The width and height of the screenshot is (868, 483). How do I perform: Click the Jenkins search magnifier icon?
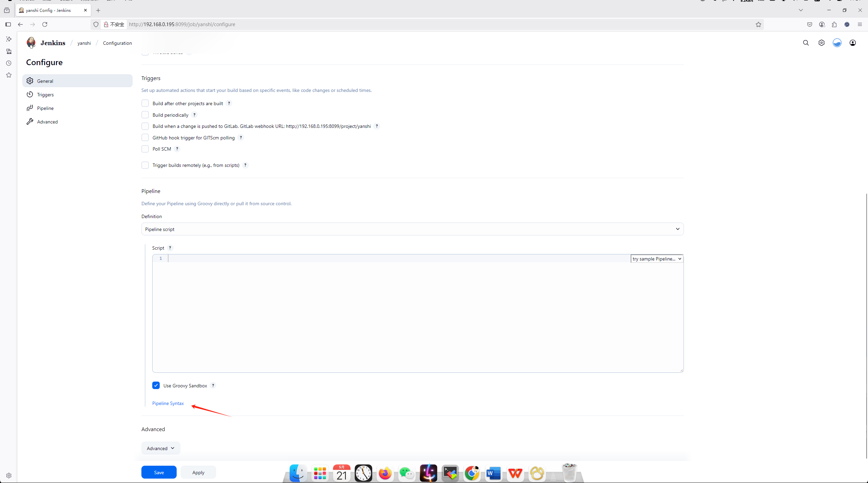806,43
